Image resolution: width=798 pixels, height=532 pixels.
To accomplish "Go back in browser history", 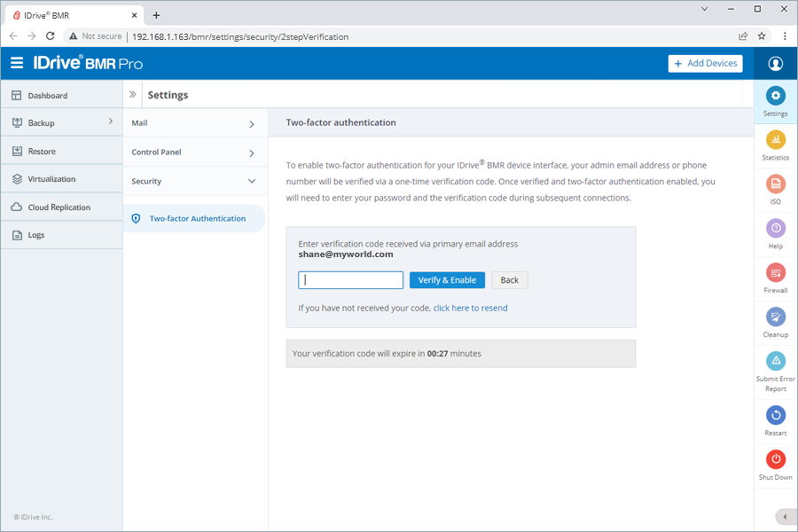I will point(13,36).
